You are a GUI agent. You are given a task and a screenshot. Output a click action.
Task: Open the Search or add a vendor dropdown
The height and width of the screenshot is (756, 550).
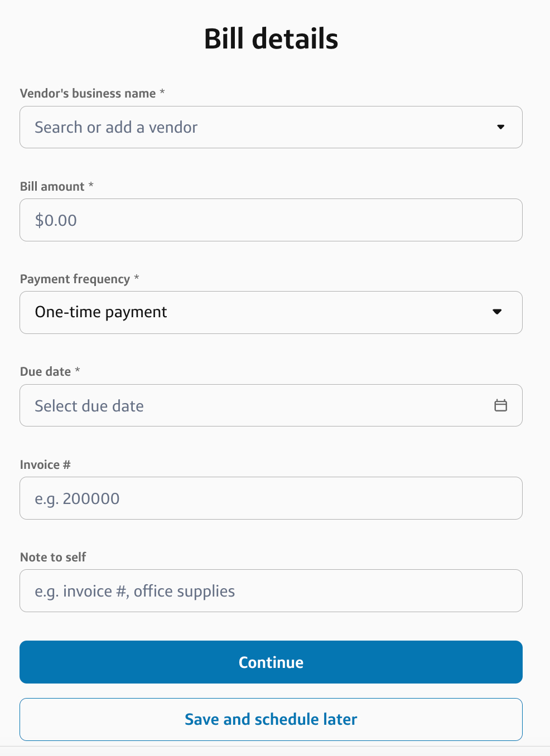[271, 127]
